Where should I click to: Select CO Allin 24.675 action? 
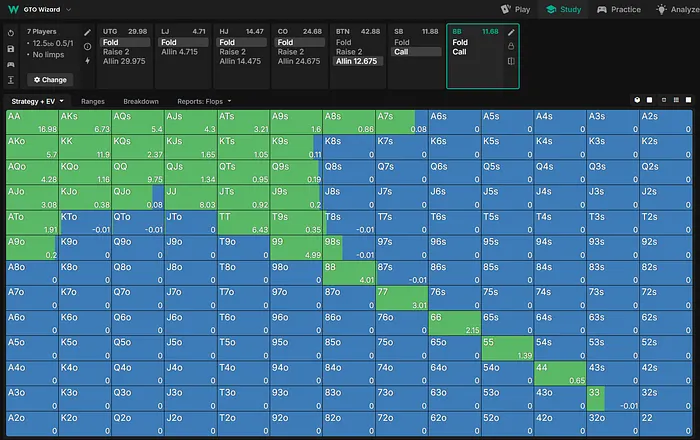[300, 61]
